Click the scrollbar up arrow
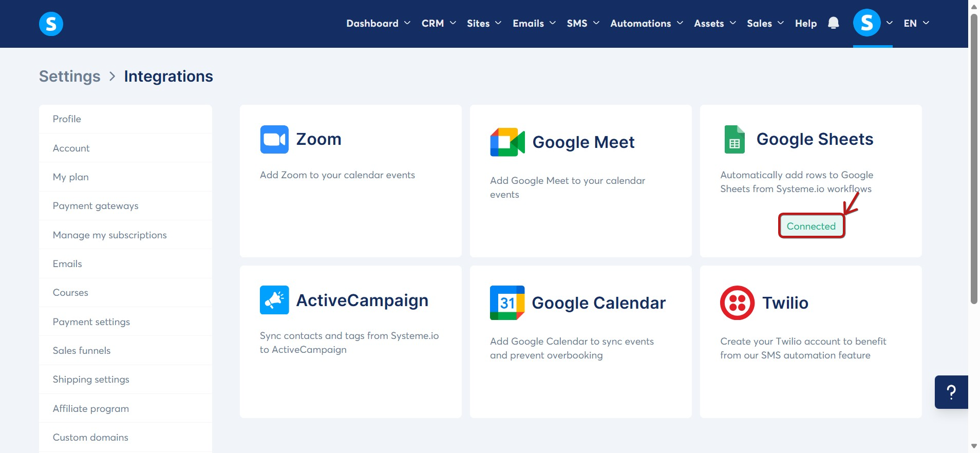Image resolution: width=980 pixels, height=453 pixels. pos(974,7)
